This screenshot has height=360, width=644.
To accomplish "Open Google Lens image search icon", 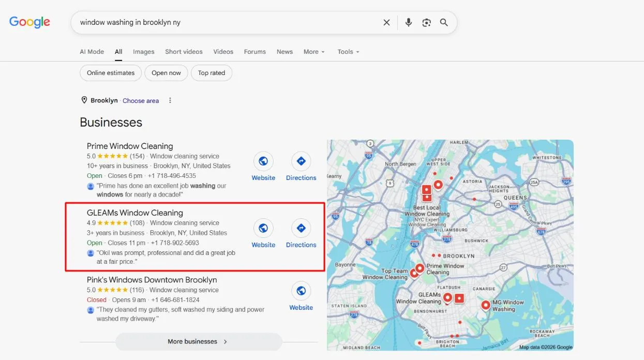I will point(426,23).
